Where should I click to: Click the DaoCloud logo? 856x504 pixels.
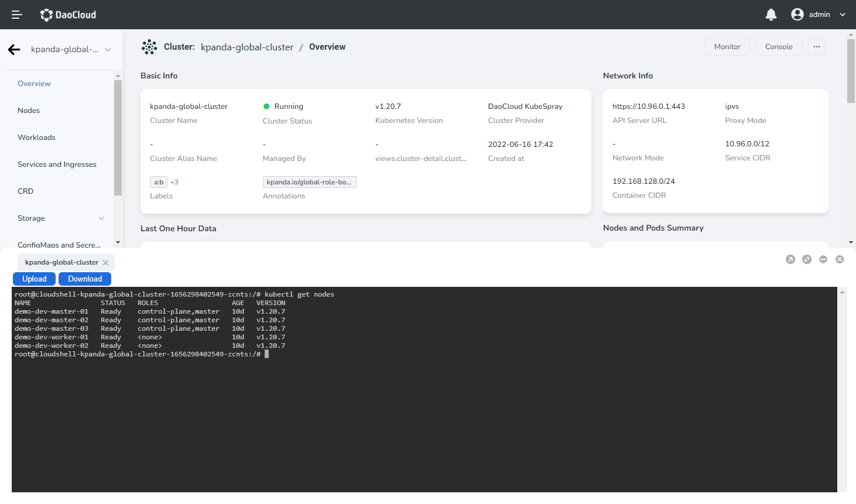tap(68, 15)
